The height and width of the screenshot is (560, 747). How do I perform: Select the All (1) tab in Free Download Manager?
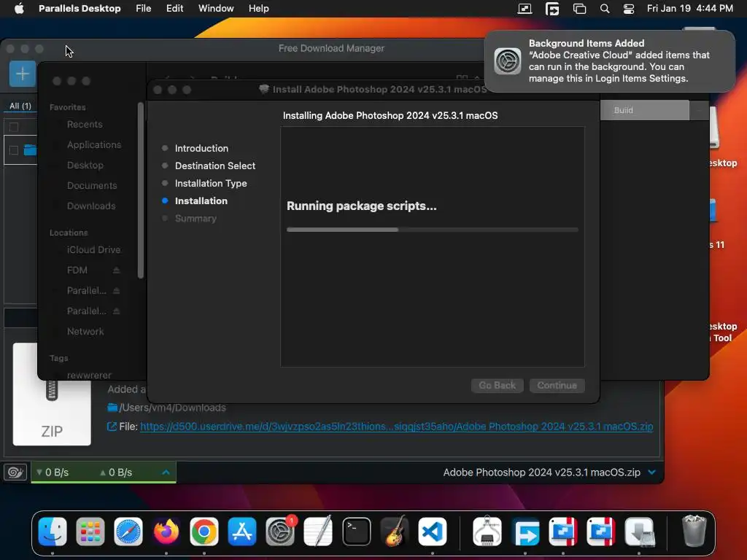(x=20, y=106)
